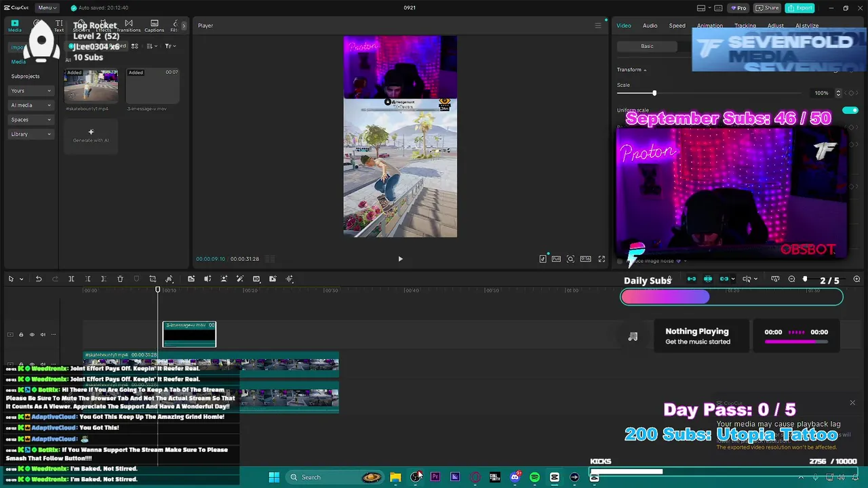The width and height of the screenshot is (868, 488).
Task: Open the Menu dropdown
Action: 47,7
